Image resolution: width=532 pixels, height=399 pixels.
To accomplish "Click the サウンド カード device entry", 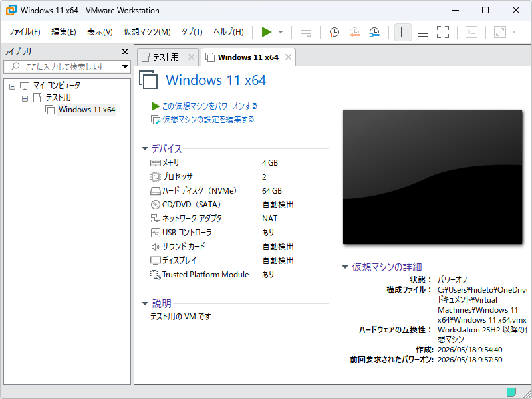I will pos(184,246).
